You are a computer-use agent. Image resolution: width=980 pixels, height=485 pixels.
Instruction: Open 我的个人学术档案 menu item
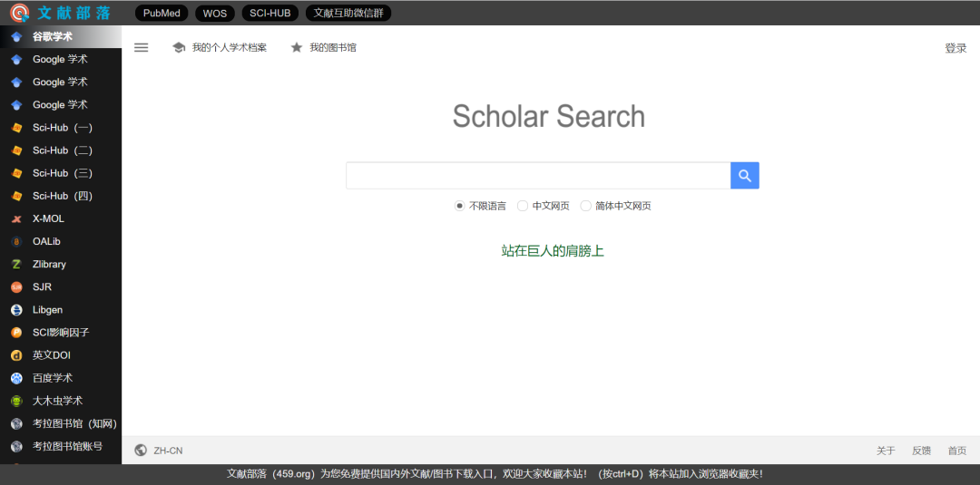coord(230,47)
